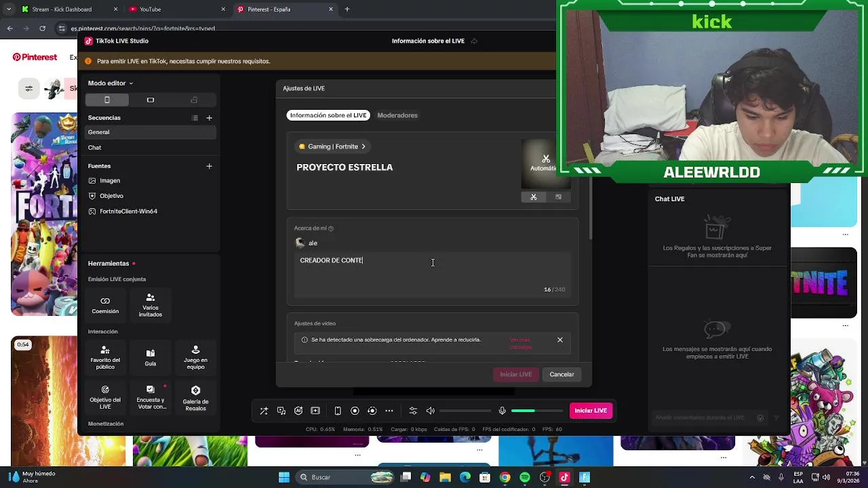Open File Explorer from the taskbar
Viewport: 868px width, 488px height.
tap(445, 477)
